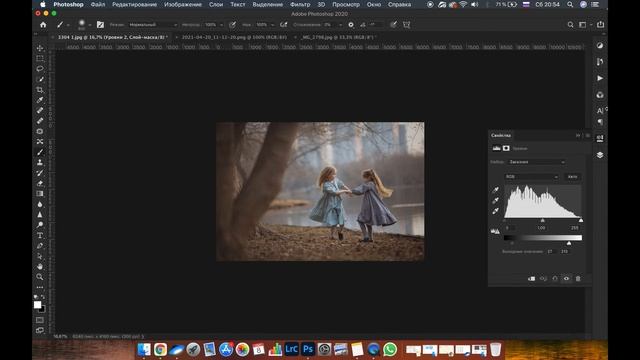Click the Share icon in the options bar
This screenshot has width=640, height=360.
600,24
